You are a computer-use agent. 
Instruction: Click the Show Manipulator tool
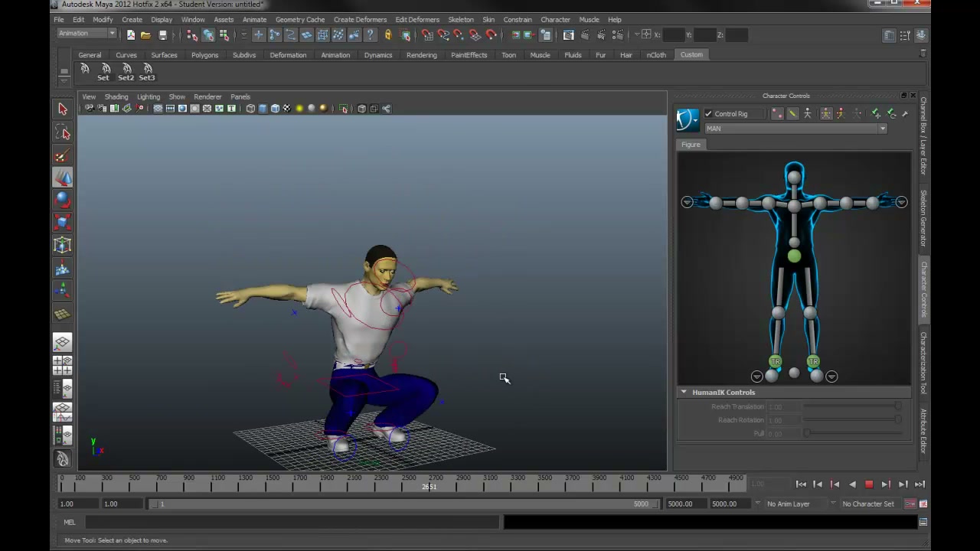coord(63,290)
